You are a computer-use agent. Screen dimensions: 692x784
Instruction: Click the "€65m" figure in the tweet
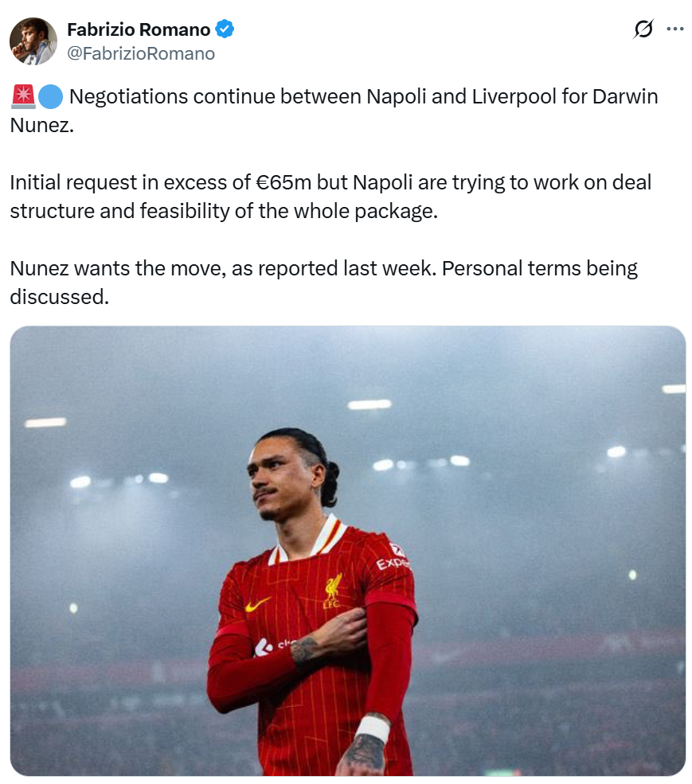pos(283,182)
